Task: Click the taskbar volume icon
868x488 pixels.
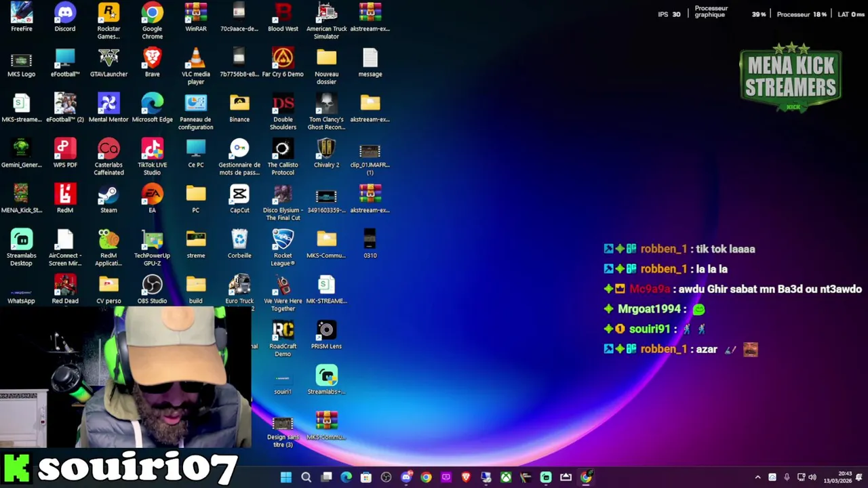Action: (x=812, y=477)
